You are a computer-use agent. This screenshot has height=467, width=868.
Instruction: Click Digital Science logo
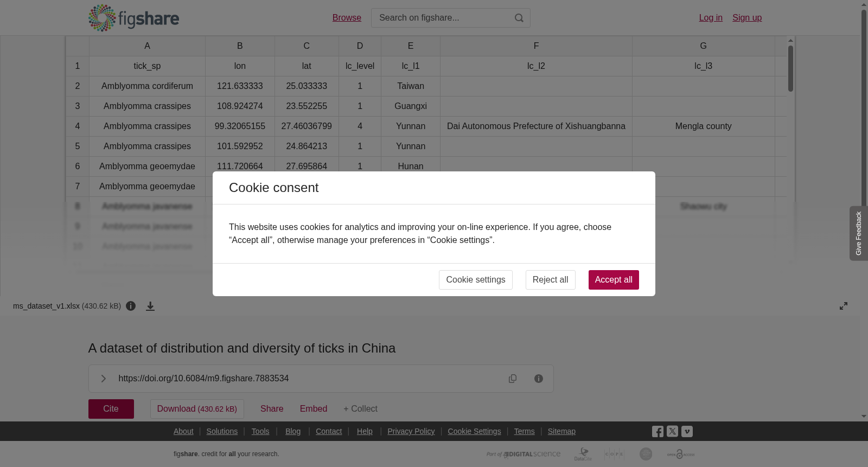[524, 454]
